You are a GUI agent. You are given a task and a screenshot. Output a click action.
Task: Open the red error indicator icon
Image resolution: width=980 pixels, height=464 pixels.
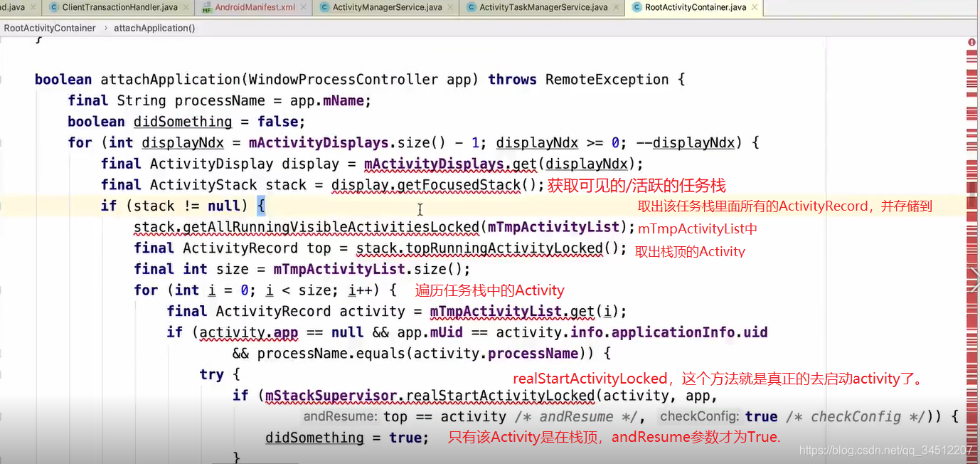(972, 42)
